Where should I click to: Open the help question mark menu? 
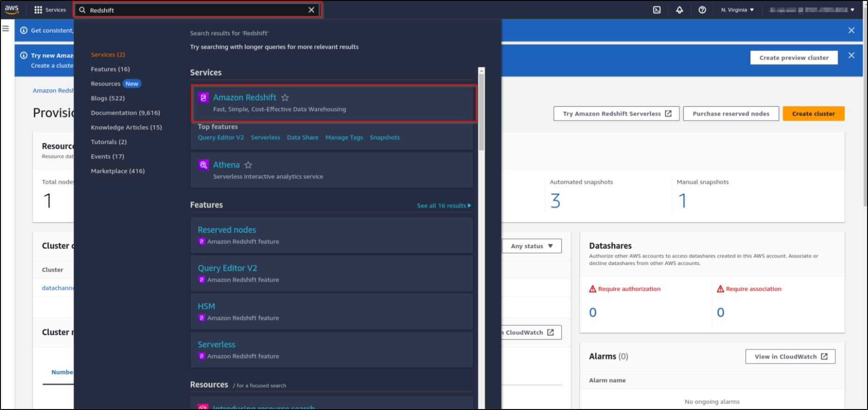(702, 10)
